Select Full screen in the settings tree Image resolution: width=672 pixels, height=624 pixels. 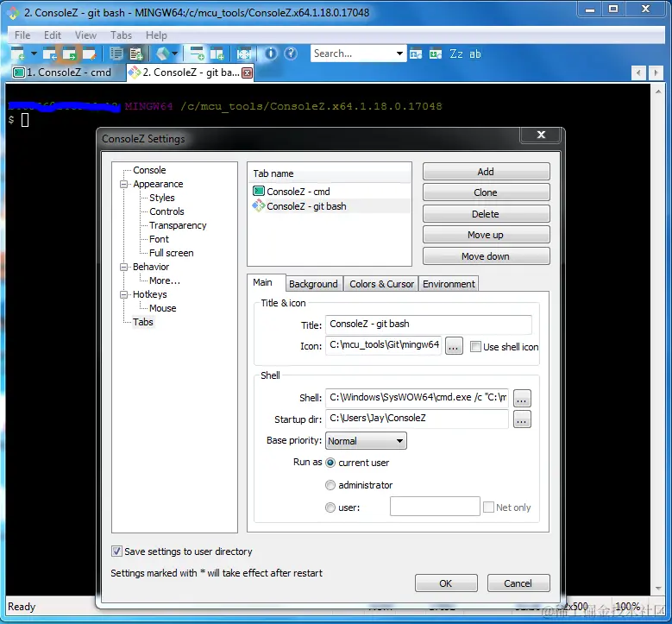[172, 253]
